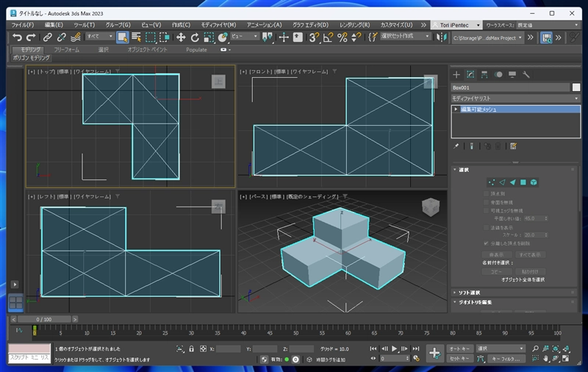
Task: Open the Create tab in command panel
Action: (456, 74)
